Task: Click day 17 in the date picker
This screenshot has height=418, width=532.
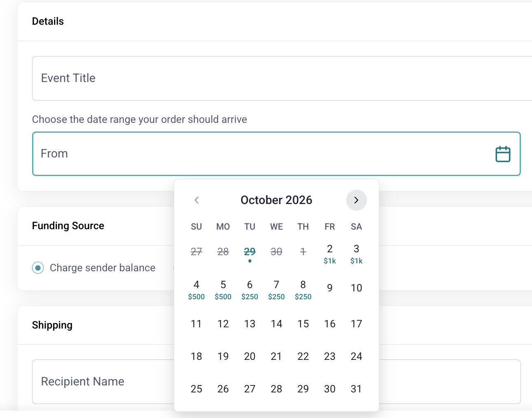Action: point(357,324)
